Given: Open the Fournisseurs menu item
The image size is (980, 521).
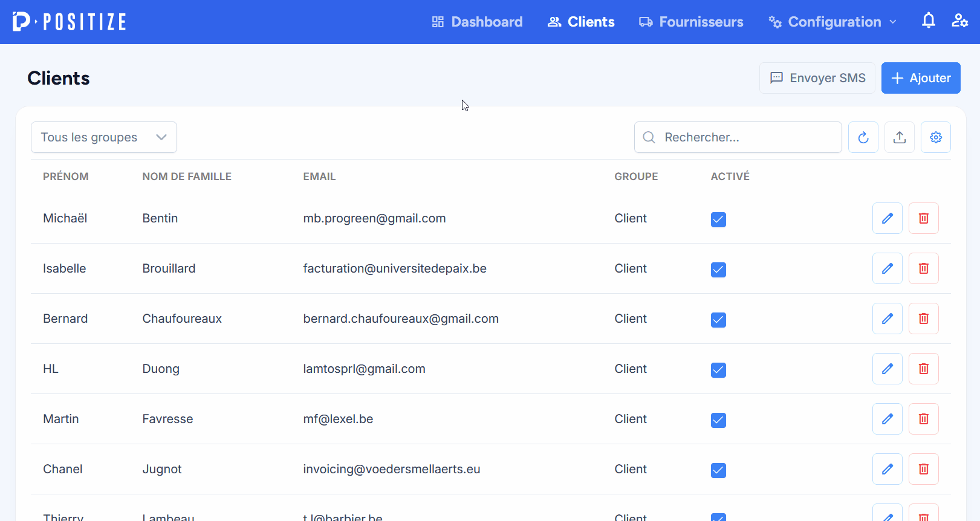Looking at the screenshot, I should pos(691,22).
